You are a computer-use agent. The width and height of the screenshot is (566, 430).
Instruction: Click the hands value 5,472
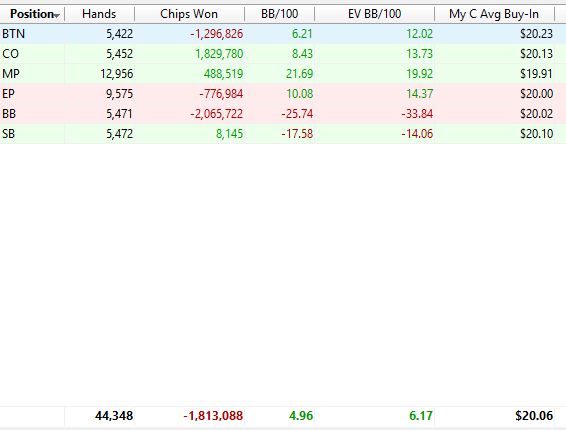coord(119,134)
